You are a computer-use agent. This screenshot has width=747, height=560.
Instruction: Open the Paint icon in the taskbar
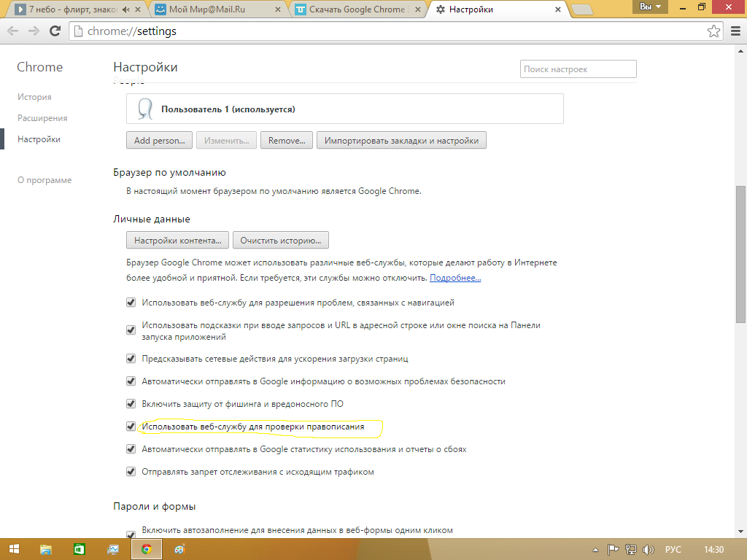[x=179, y=550]
